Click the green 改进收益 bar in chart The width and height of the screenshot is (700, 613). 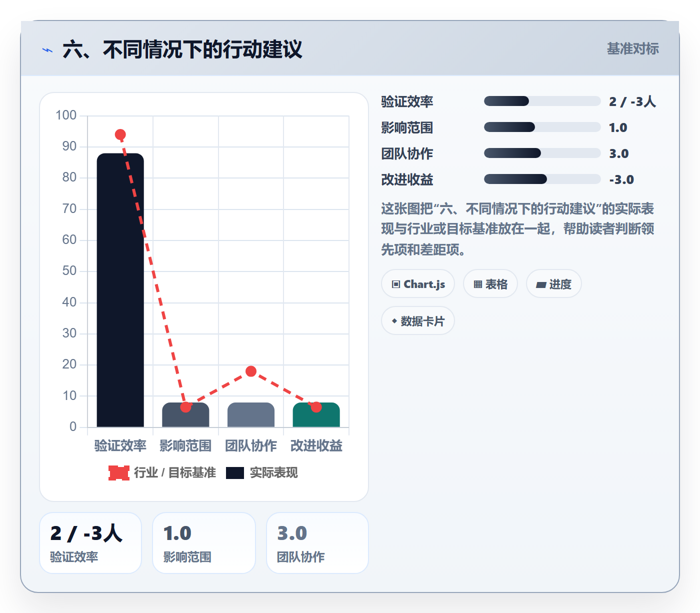point(316,414)
